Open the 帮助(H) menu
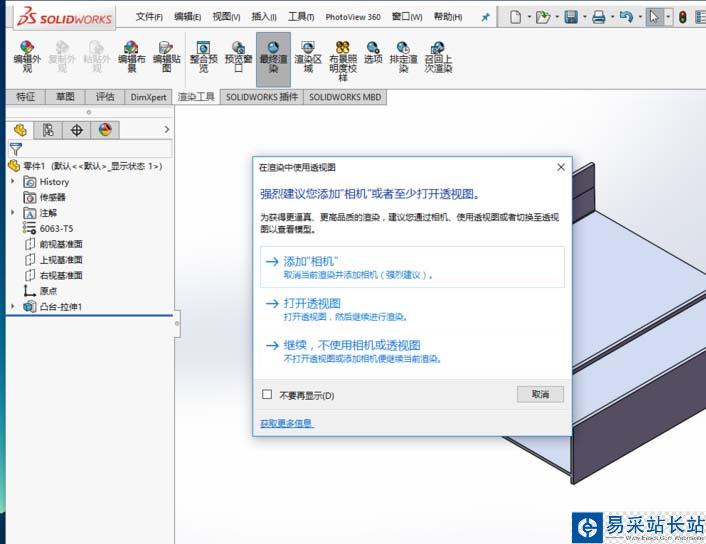706x544 pixels. click(x=448, y=17)
